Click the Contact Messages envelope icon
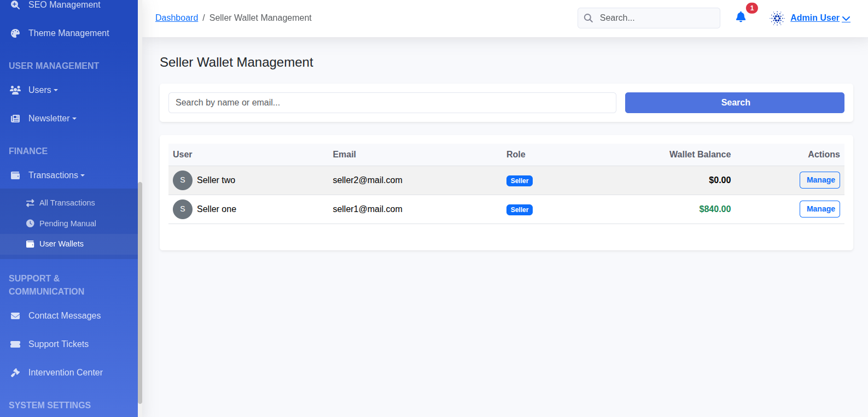 click(15, 316)
